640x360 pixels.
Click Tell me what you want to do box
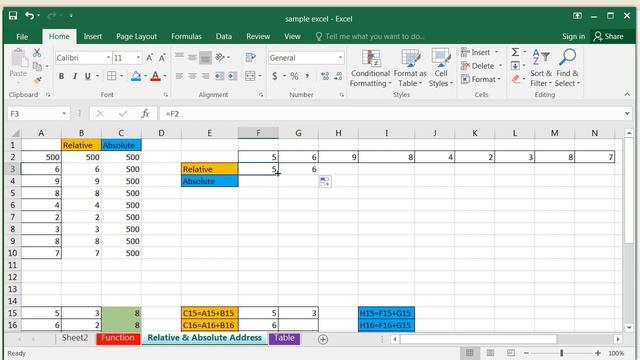[x=371, y=36]
